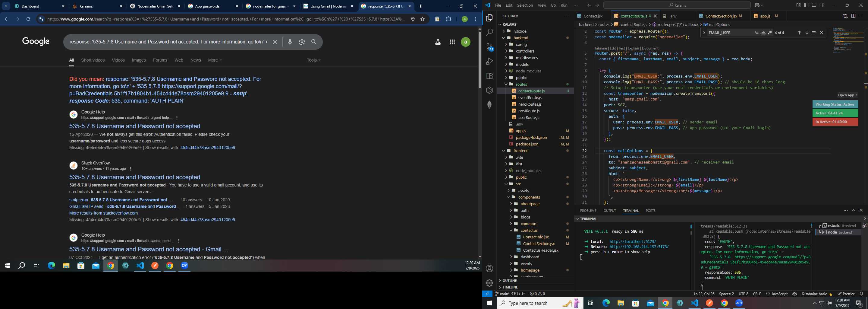Screen dimensions: 868x309
Task: Toggle Match Whole Word in find widget
Action: click(x=763, y=33)
